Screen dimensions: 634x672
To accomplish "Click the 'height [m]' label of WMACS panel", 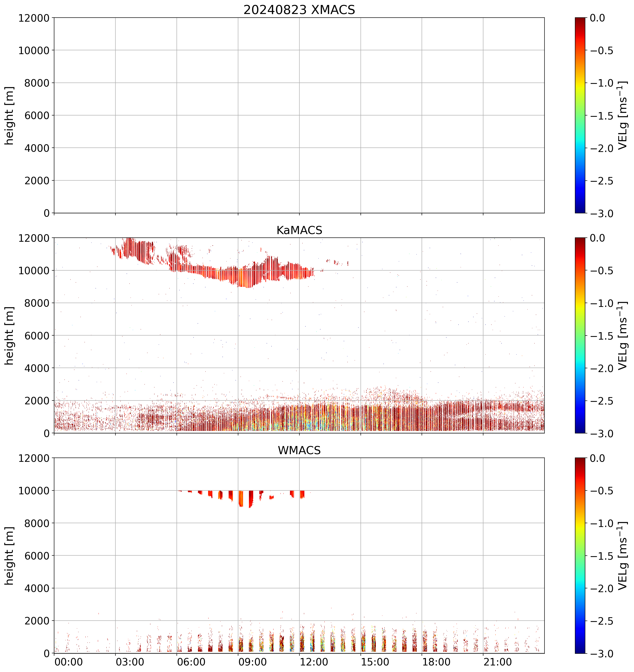I will 9,556.
